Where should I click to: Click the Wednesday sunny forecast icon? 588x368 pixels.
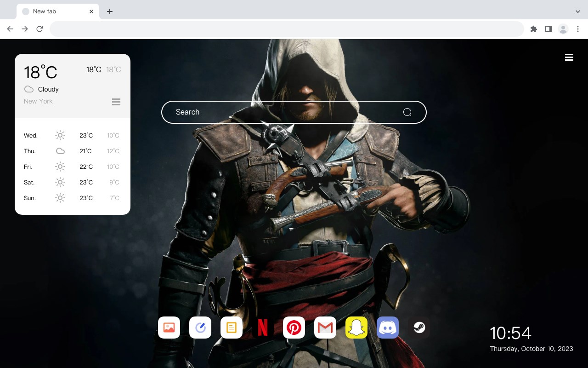click(x=60, y=135)
